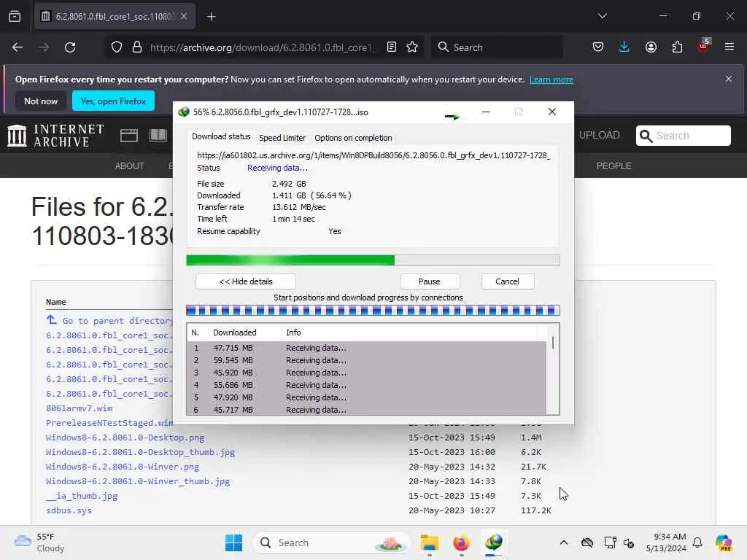Open the tracking protection shield icon
Screen dimensions: 747x560
(117, 47)
